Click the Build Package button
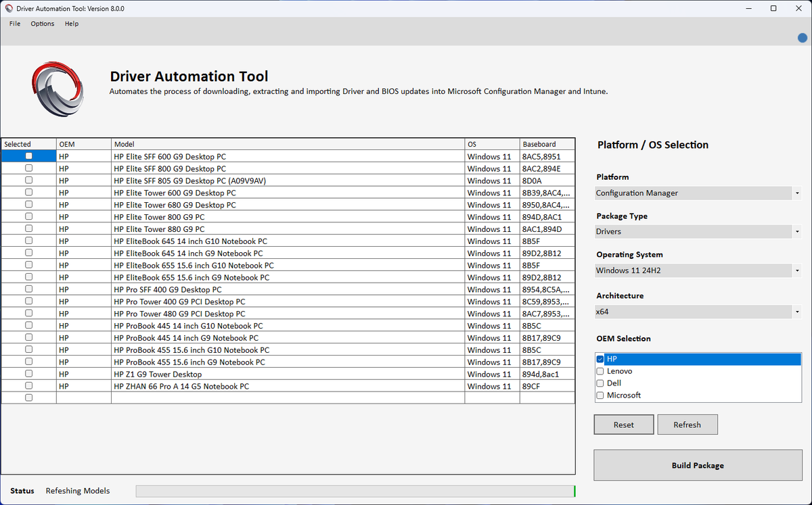 [x=698, y=465]
